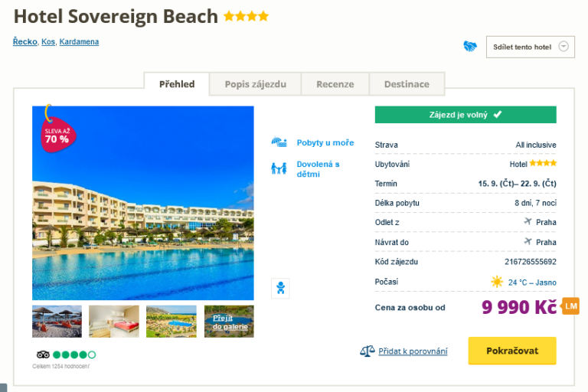Viewport: 588px width, 392px height.
Task: Follow the Kardamena breadcrumb link
Action: [79, 41]
